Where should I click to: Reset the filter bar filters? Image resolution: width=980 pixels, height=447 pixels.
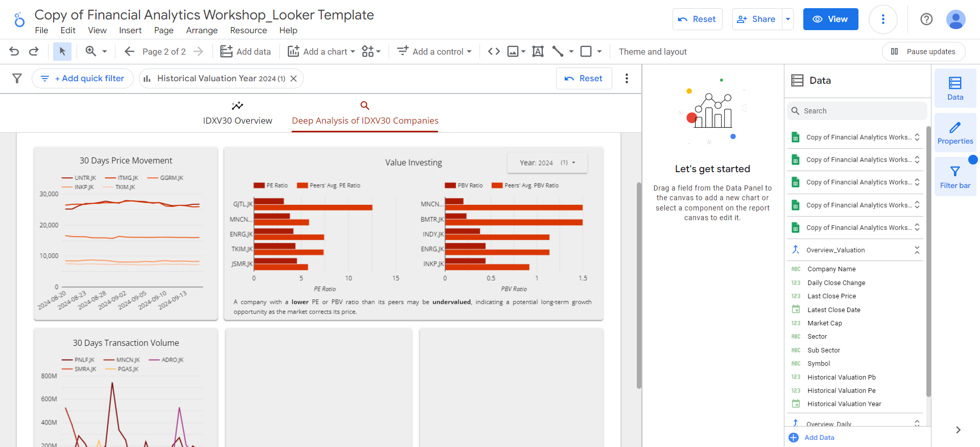[x=584, y=78]
